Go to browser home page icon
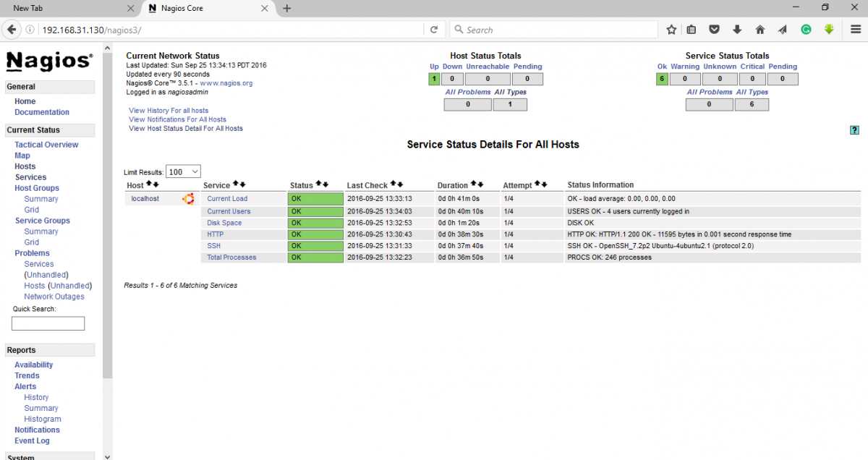 coord(760,30)
